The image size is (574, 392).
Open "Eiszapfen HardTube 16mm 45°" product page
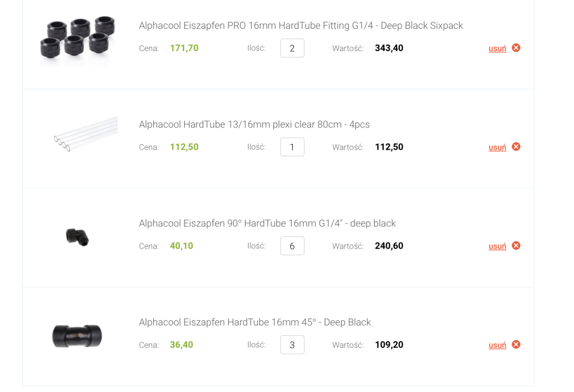click(x=255, y=323)
